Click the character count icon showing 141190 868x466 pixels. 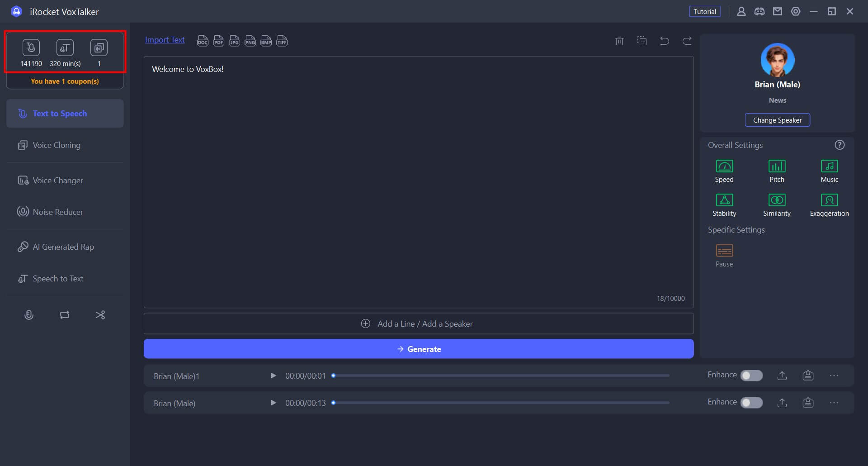(31, 48)
